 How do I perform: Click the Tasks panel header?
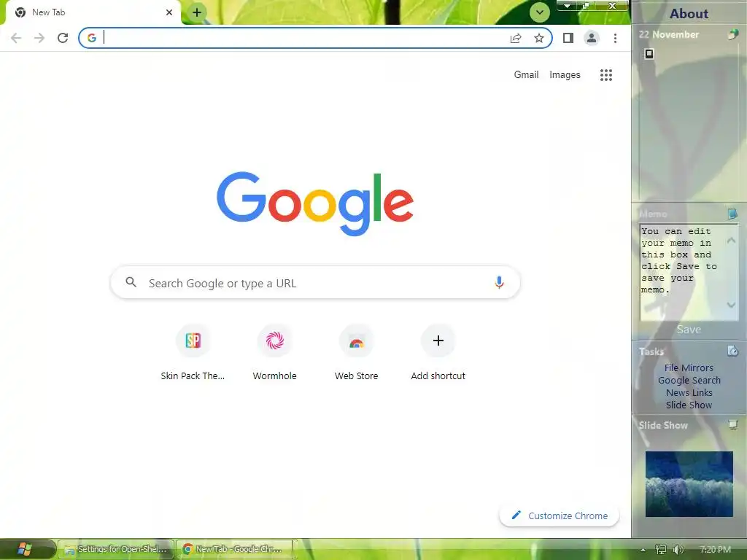[651, 351]
